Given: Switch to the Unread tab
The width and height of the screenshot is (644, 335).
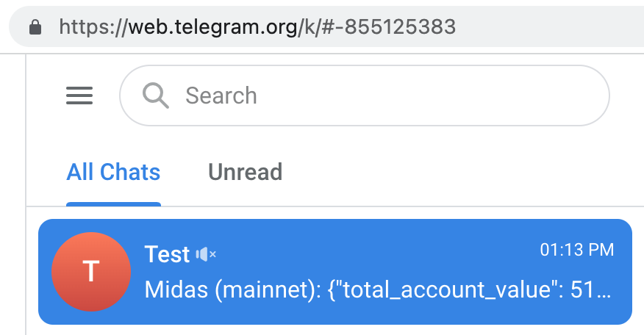Looking at the screenshot, I should [245, 173].
